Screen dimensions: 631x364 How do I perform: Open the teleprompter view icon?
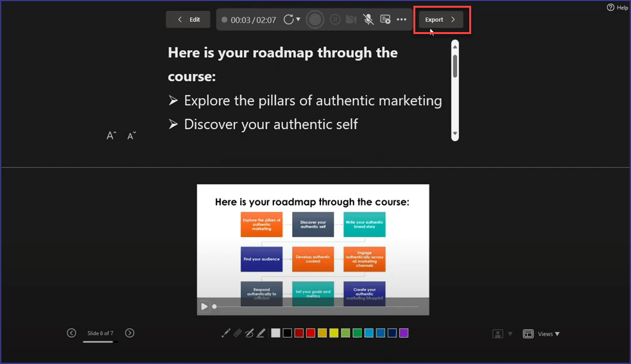[x=385, y=19]
